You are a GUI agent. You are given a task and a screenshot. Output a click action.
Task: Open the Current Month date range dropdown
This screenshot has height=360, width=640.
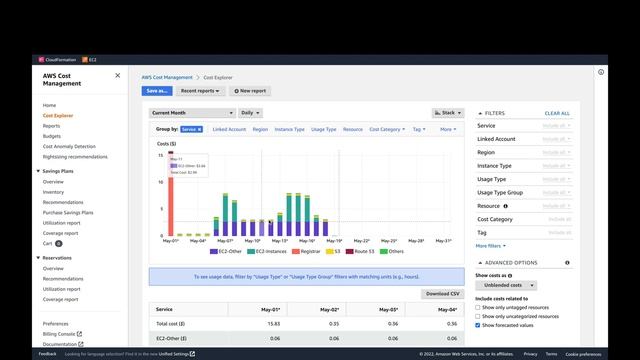pyautogui.click(x=192, y=113)
